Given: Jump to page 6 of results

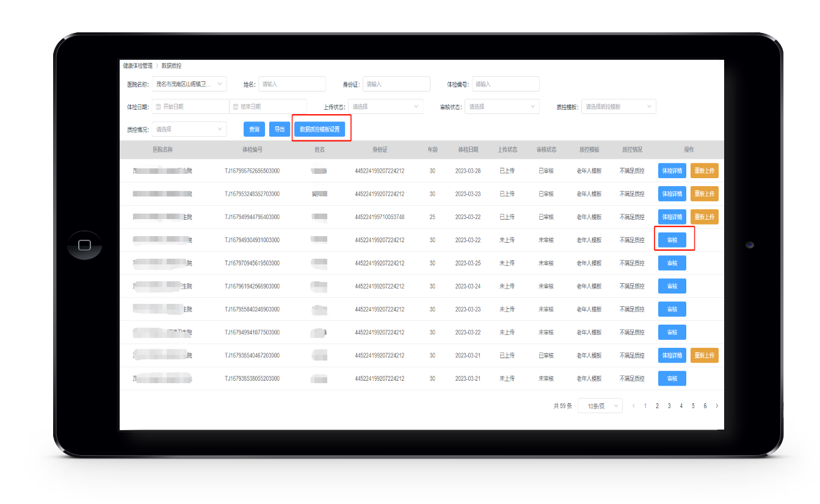Looking at the screenshot, I should [x=705, y=406].
